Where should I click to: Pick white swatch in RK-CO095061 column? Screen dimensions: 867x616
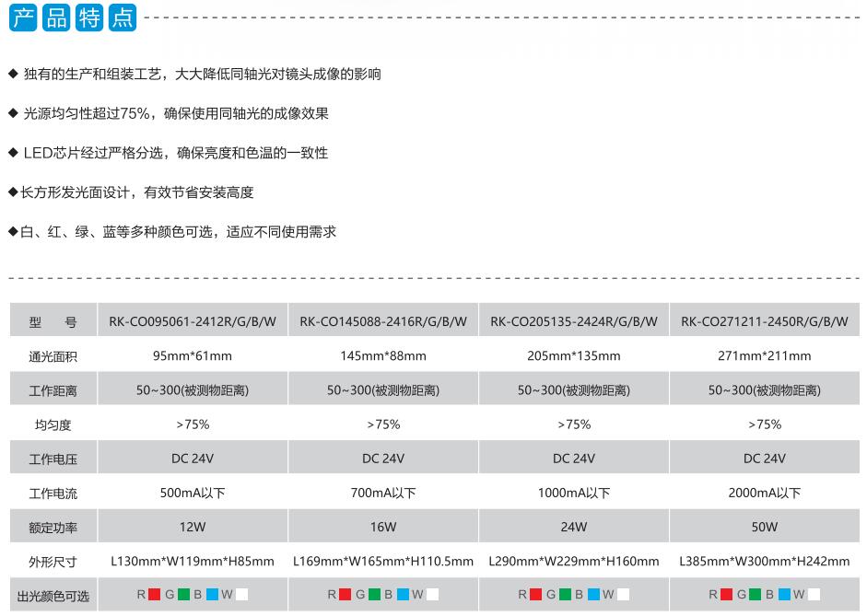pos(241,595)
